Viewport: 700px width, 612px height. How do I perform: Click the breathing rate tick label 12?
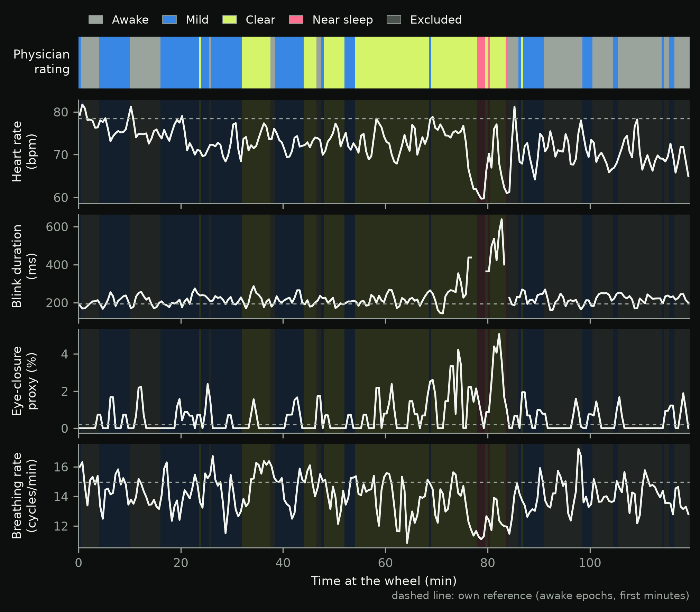pyautogui.click(x=61, y=526)
